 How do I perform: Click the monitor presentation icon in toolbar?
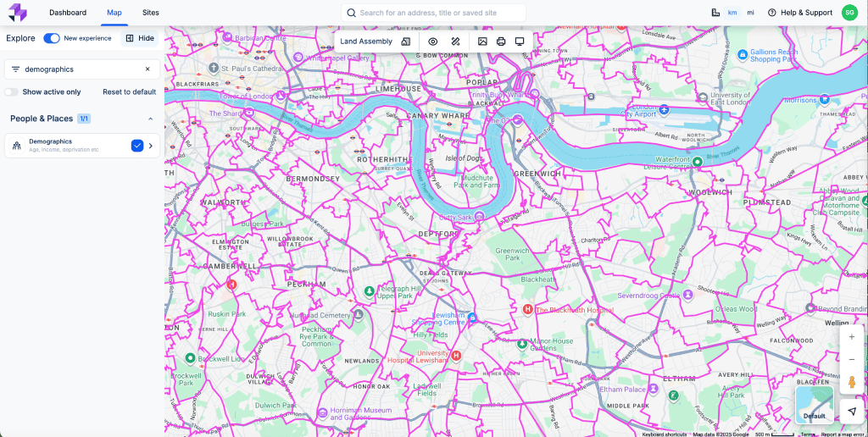(520, 41)
